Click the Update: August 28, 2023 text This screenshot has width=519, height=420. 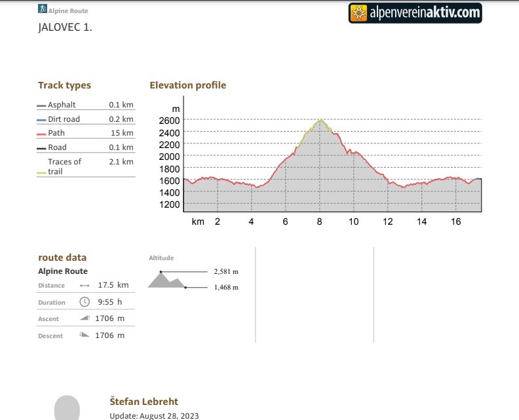pos(154,415)
